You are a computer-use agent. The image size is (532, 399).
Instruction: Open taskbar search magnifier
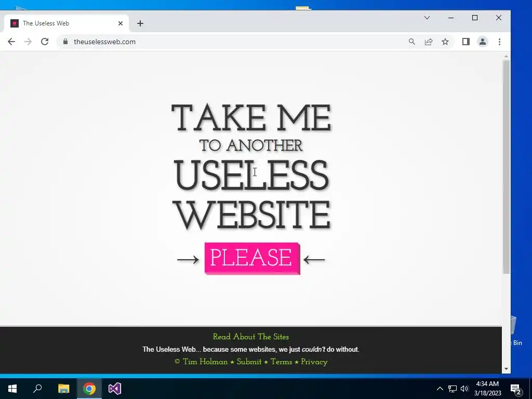tap(37, 389)
